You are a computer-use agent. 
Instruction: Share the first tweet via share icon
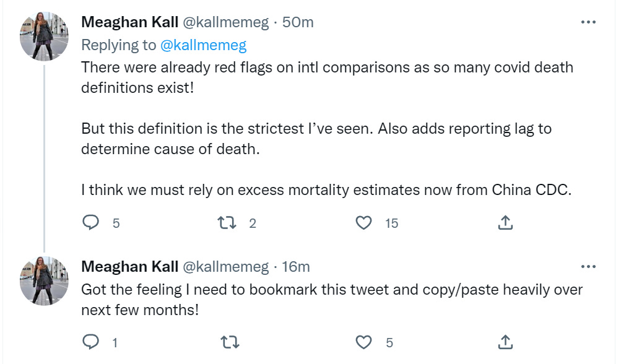click(505, 223)
